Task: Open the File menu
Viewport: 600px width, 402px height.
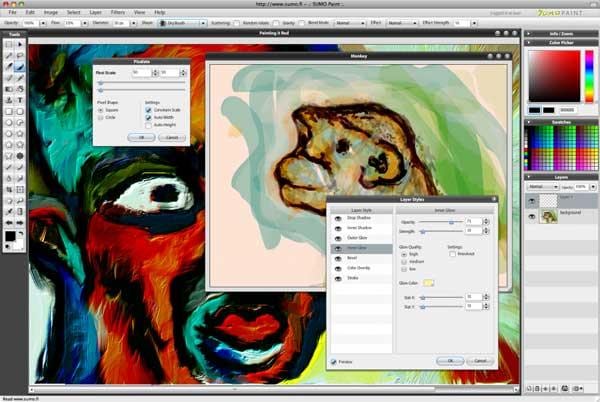Action: point(12,12)
